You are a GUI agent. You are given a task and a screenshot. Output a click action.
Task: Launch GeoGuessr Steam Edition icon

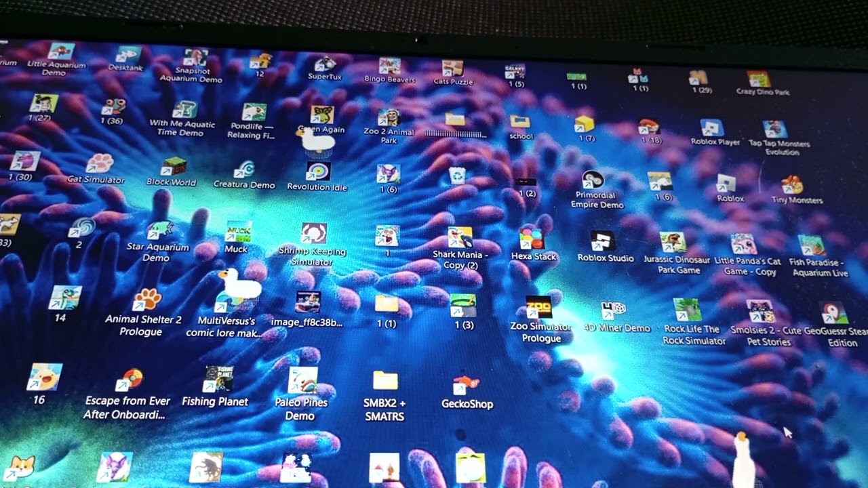pos(833,313)
